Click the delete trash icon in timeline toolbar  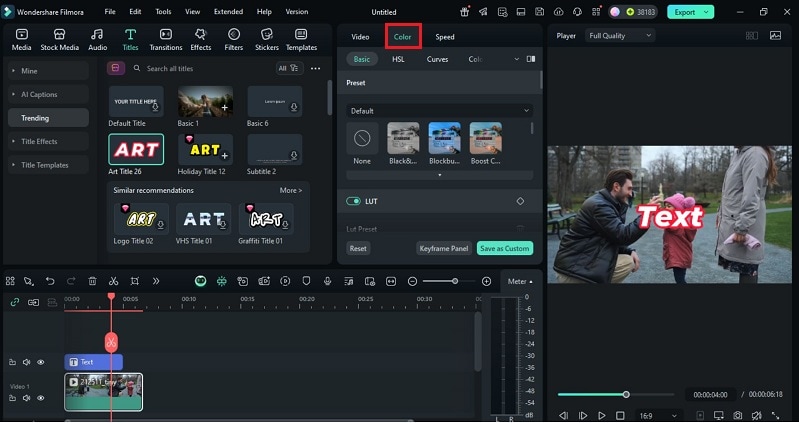click(92, 281)
